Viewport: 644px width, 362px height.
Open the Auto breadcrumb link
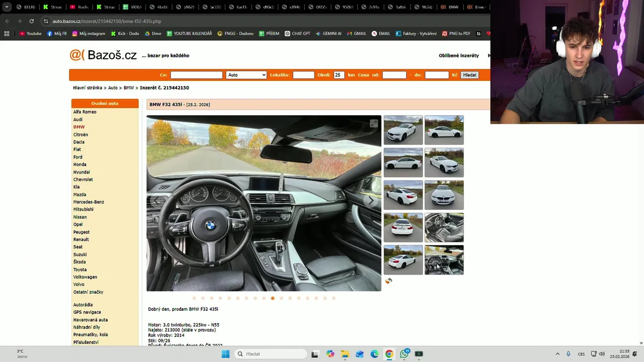coord(113,88)
